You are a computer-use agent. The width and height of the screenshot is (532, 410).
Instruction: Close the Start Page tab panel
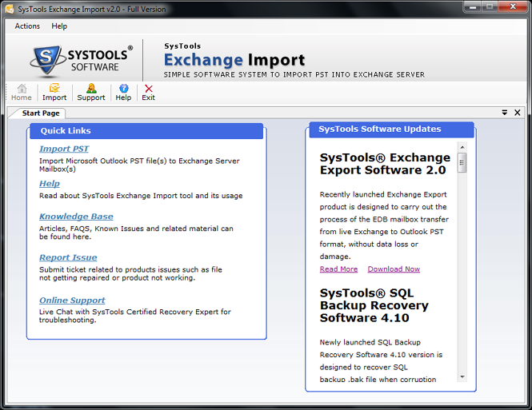pos(518,113)
